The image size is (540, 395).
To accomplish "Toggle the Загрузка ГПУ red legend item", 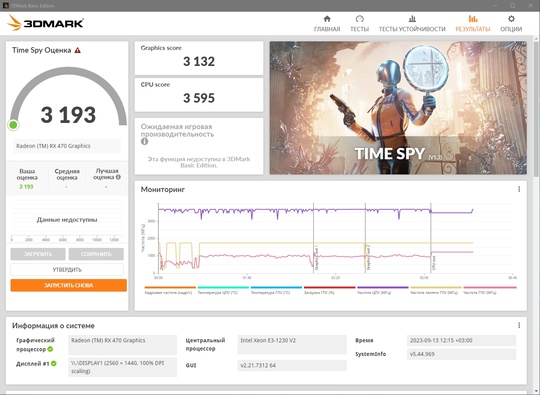I will click(329, 290).
